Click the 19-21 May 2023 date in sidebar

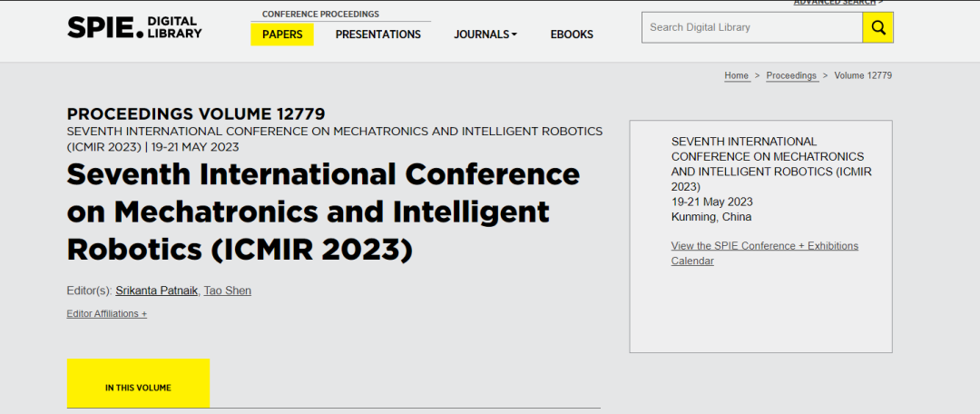pos(712,202)
